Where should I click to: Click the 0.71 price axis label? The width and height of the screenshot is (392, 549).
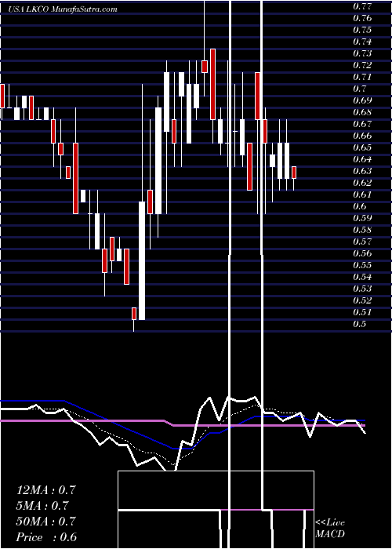[361, 77]
